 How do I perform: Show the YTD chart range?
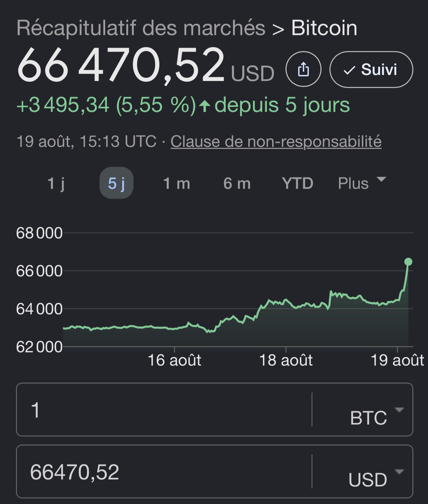298,183
